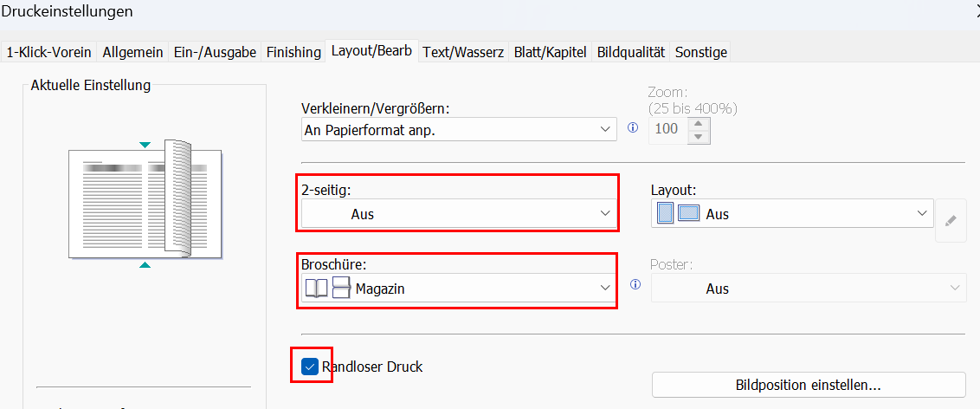Click the top green arrow above preview
The image size is (980, 409).
[145, 144]
